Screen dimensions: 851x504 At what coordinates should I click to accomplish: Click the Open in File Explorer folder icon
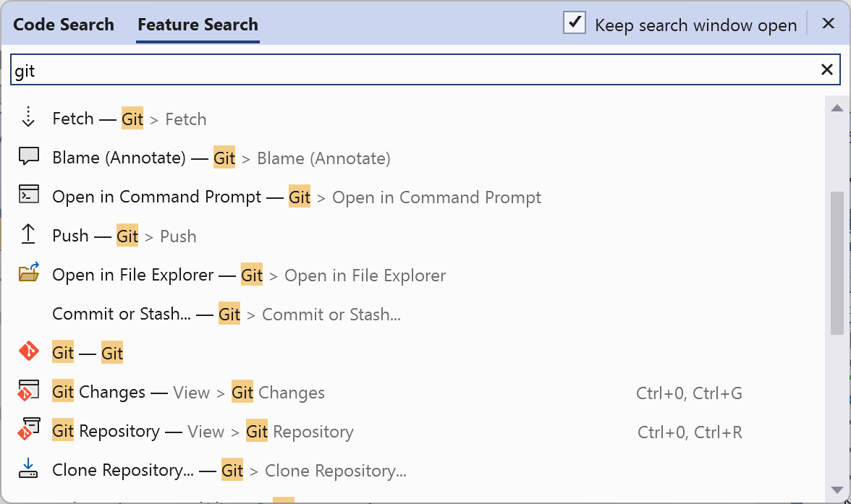(x=28, y=274)
